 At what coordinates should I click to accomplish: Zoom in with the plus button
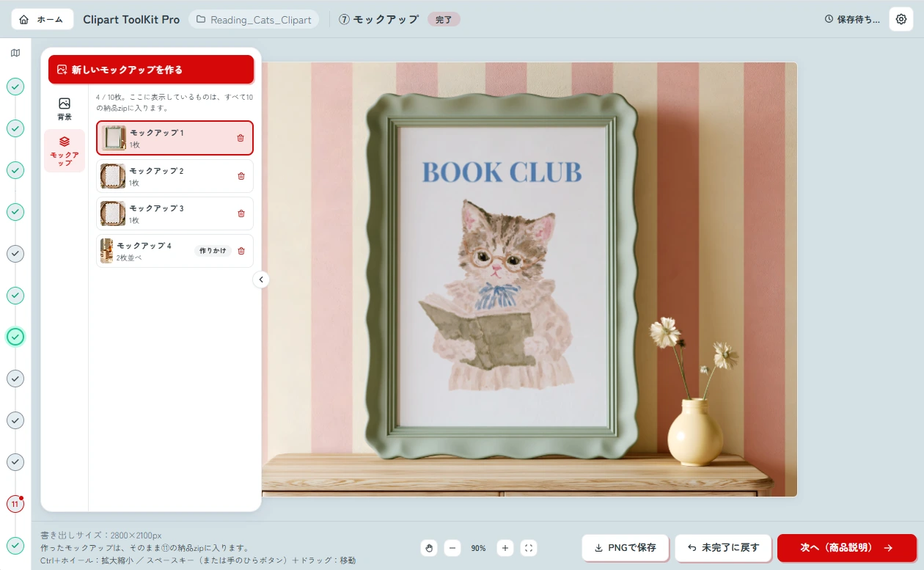(505, 548)
